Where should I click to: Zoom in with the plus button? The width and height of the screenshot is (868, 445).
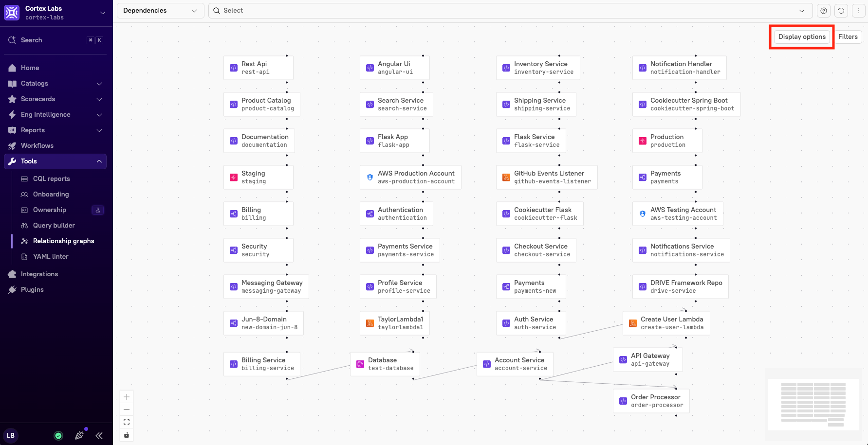(x=127, y=397)
